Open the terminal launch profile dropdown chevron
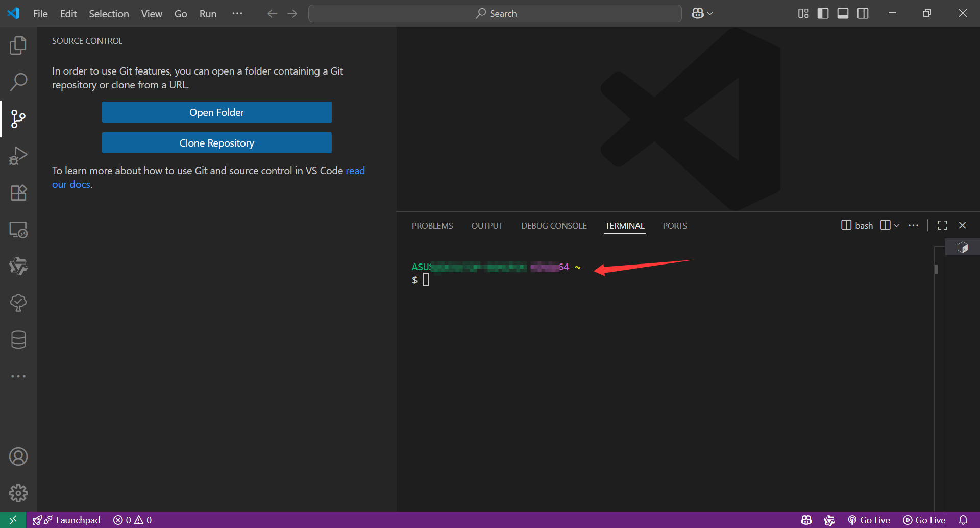This screenshot has height=528, width=980. pyautogui.click(x=897, y=225)
